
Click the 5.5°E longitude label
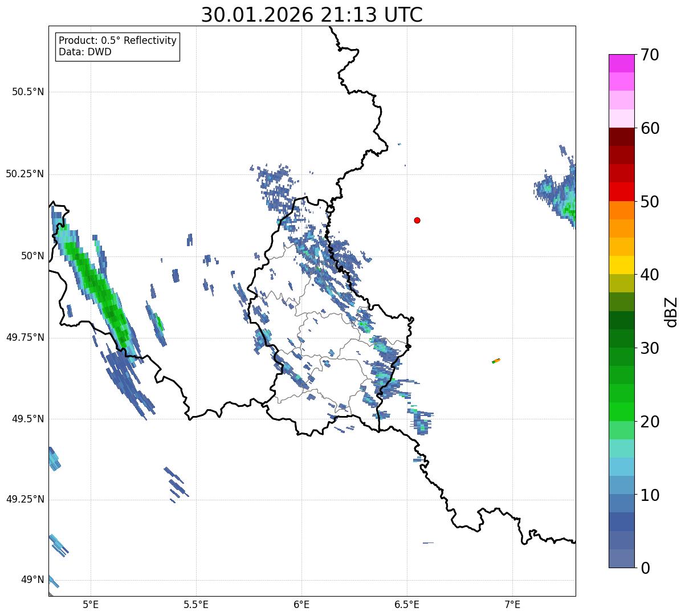coord(196,604)
